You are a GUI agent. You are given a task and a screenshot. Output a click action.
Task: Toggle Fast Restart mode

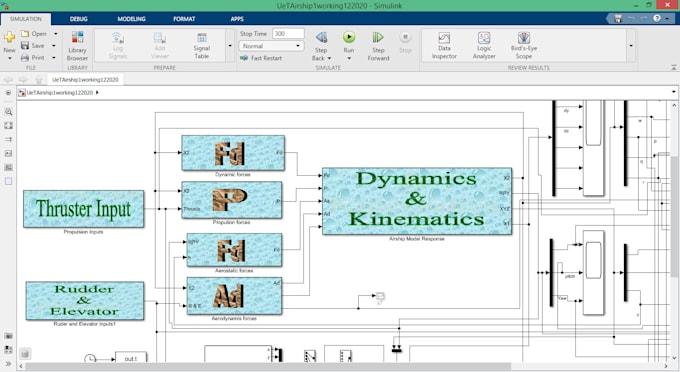pos(261,58)
